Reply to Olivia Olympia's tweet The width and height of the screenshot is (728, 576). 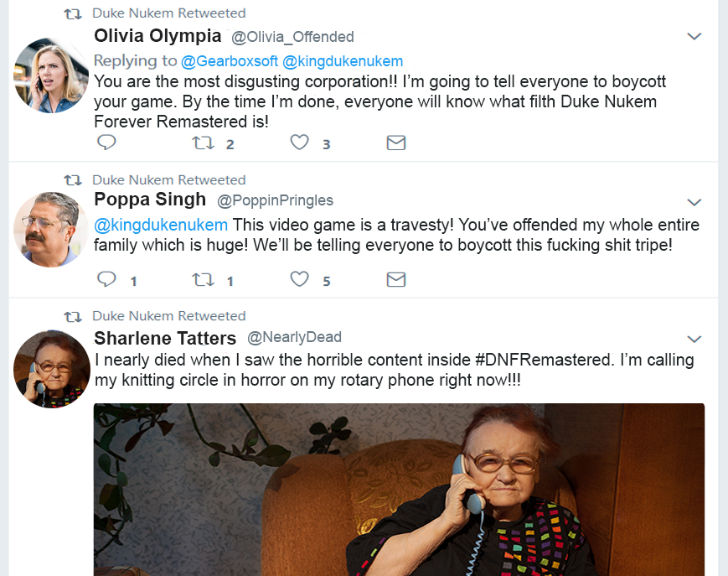point(106,143)
